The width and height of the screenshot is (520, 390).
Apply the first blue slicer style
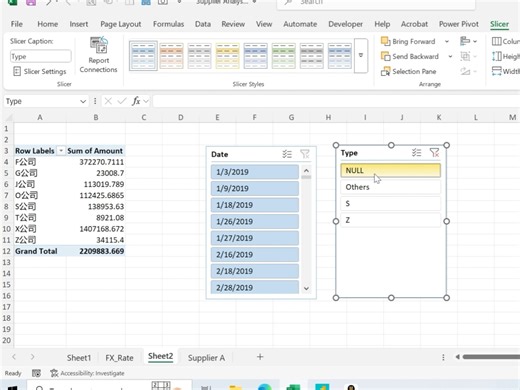[143, 56]
